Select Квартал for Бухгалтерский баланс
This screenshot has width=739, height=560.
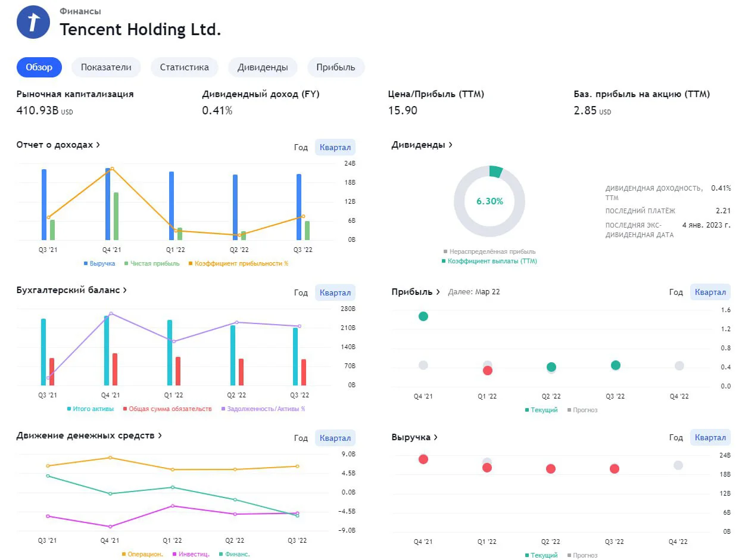[335, 293]
